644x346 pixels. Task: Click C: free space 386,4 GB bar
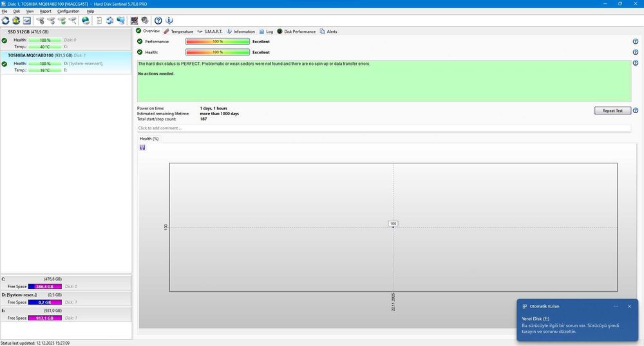click(x=45, y=287)
